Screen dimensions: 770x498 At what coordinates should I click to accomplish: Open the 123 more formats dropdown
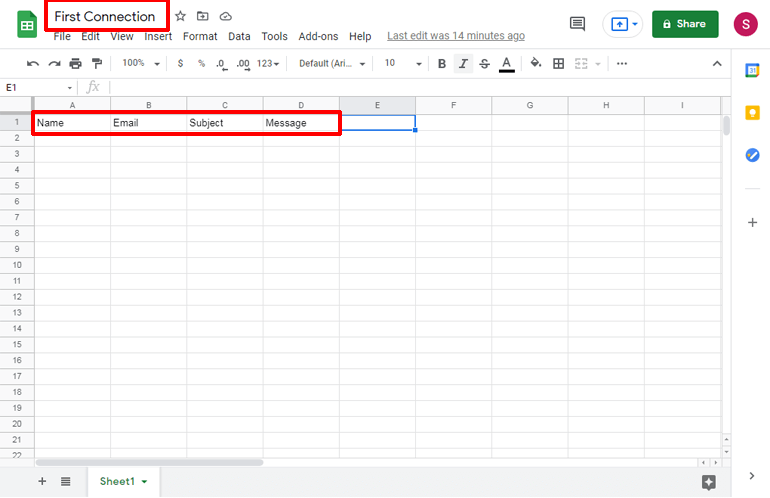click(268, 63)
